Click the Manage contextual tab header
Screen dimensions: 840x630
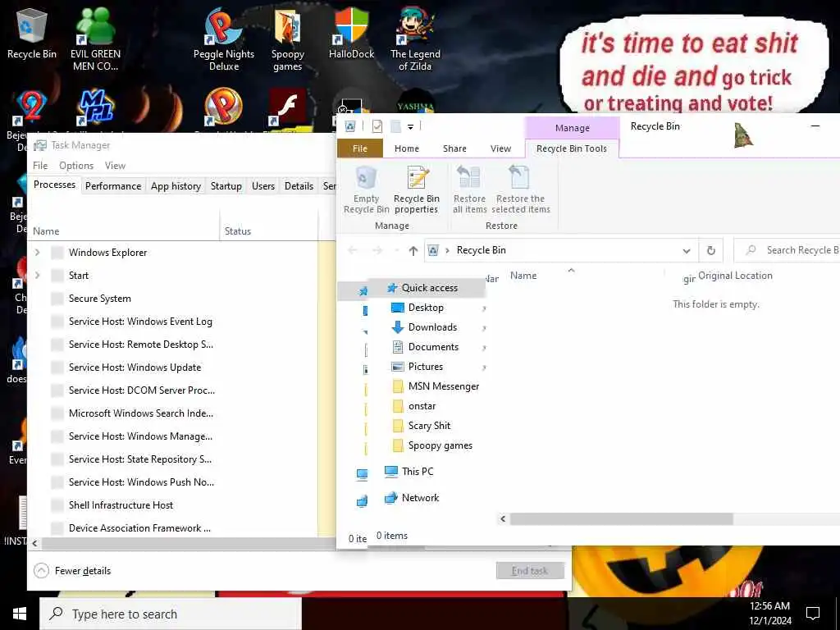pyautogui.click(x=572, y=128)
